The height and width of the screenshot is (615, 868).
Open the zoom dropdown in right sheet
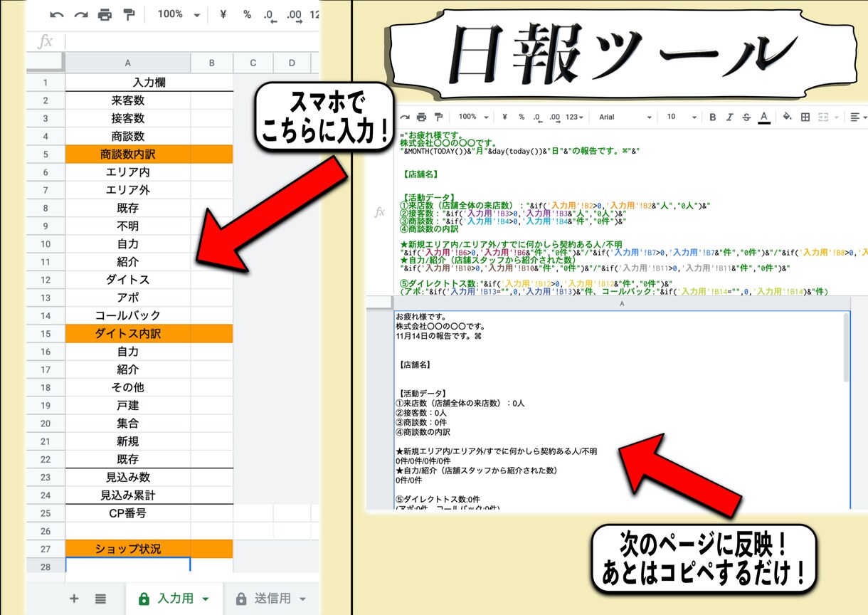[474, 117]
